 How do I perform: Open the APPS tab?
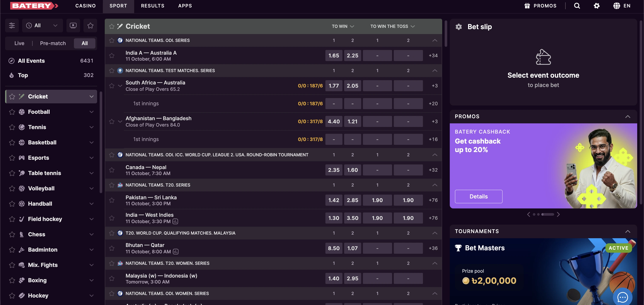coord(185,6)
